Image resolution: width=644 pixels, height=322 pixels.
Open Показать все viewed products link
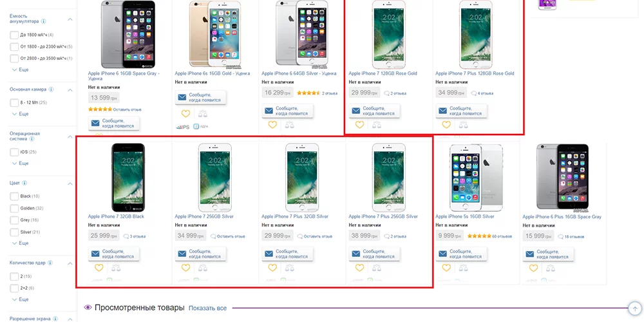click(x=207, y=308)
